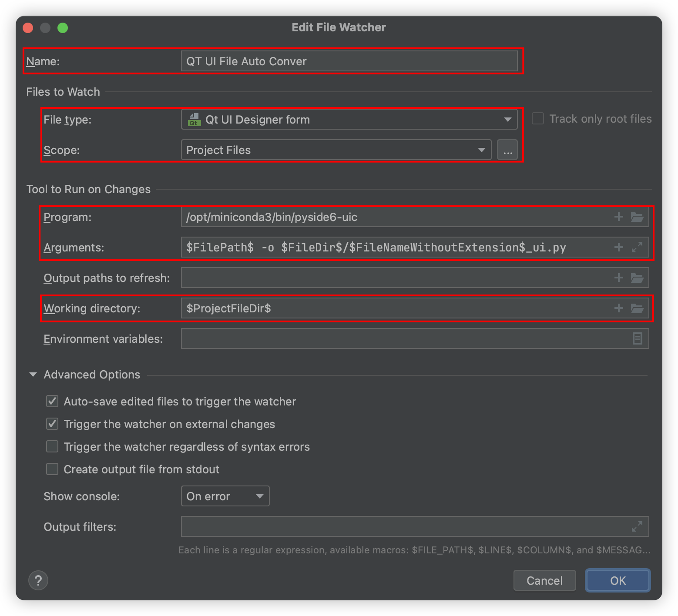Viewport: 678px width, 616px height.
Task: Click the Name text field
Action: coord(349,61)
